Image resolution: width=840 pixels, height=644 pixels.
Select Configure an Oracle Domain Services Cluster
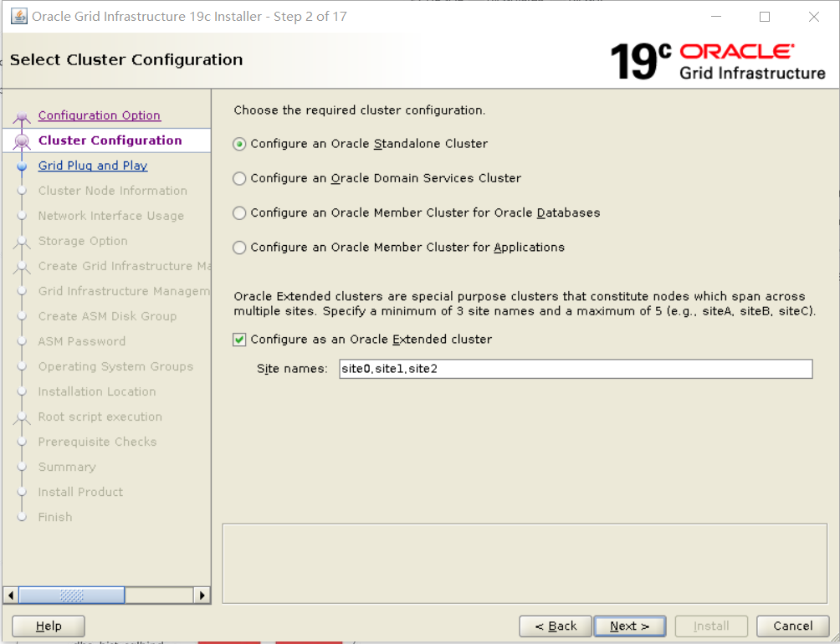[x=239, y=178]
